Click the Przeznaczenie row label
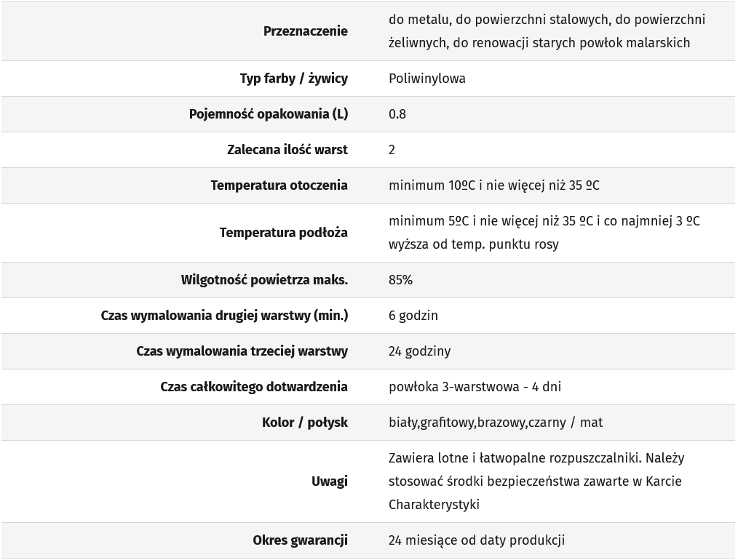This screenshot has width=738, height=560. coord(305,31)
